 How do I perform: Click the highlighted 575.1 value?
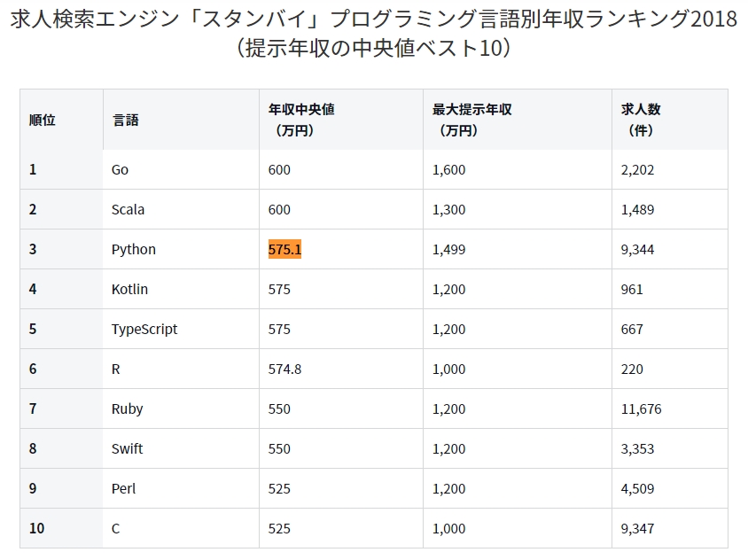[284, 250]
